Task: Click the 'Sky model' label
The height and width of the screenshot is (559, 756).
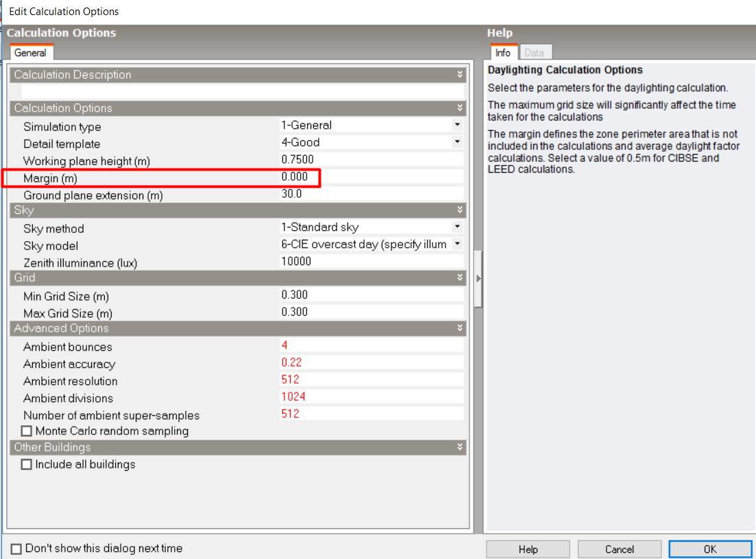Action: coord(51,246)
